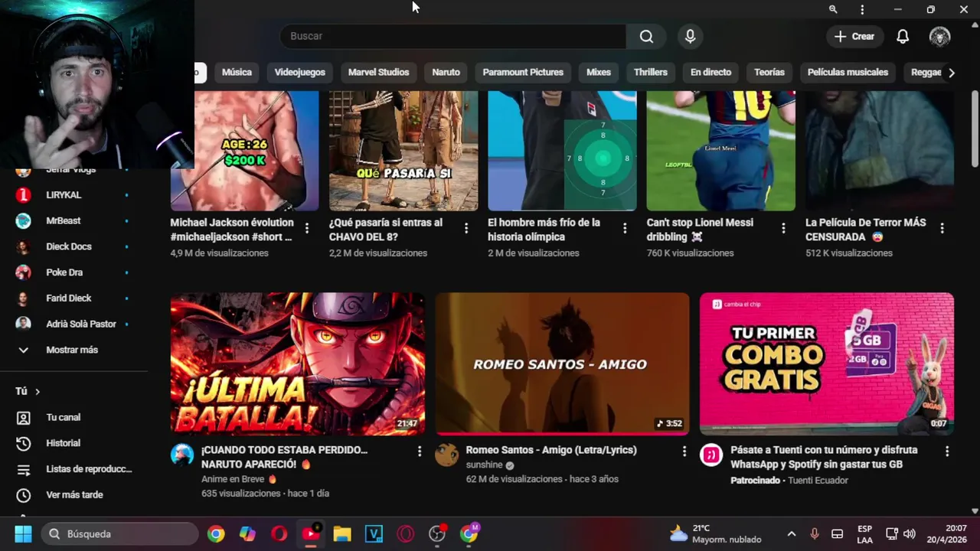Click the taskbar Búsqueda search box

(x=120, y=533)
